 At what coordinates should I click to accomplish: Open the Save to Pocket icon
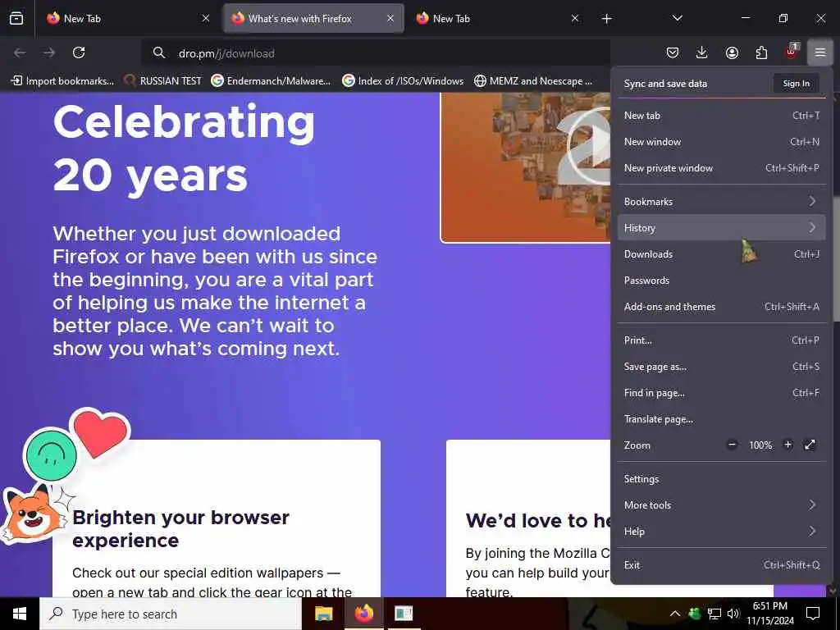[x=673, y=52]
